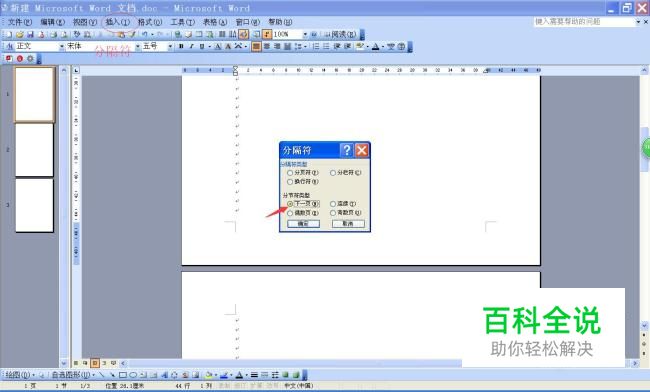
Task: Open the 文件 menu
Action: [x=19, y=22]
